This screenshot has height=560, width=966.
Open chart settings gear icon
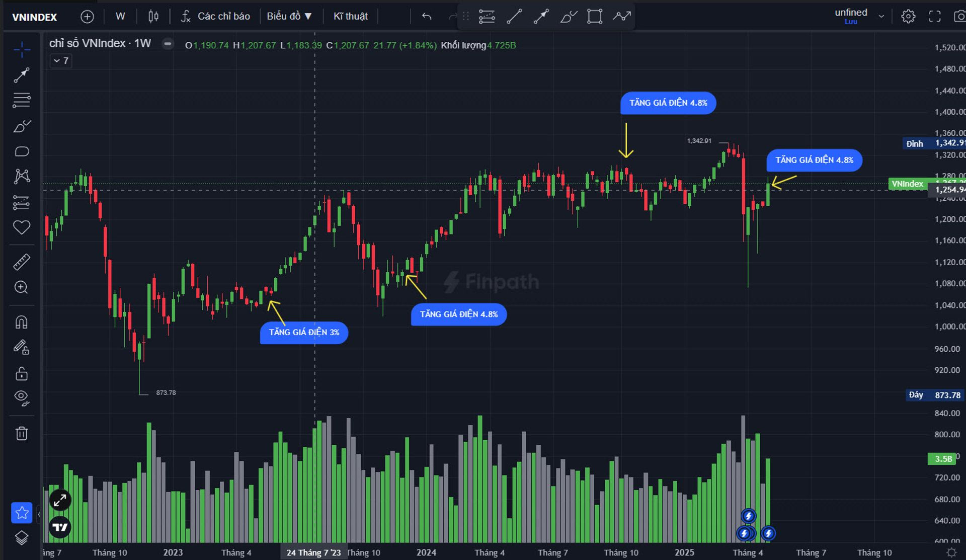coord(908,17)
